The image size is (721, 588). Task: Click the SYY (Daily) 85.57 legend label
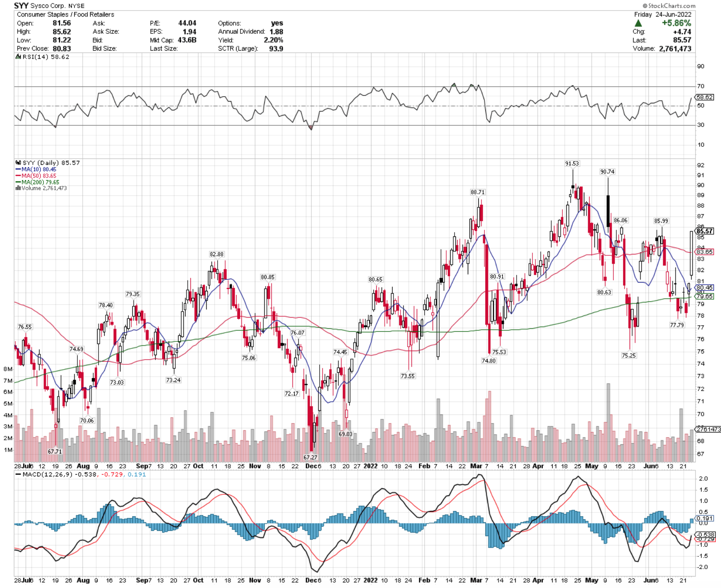48,163
